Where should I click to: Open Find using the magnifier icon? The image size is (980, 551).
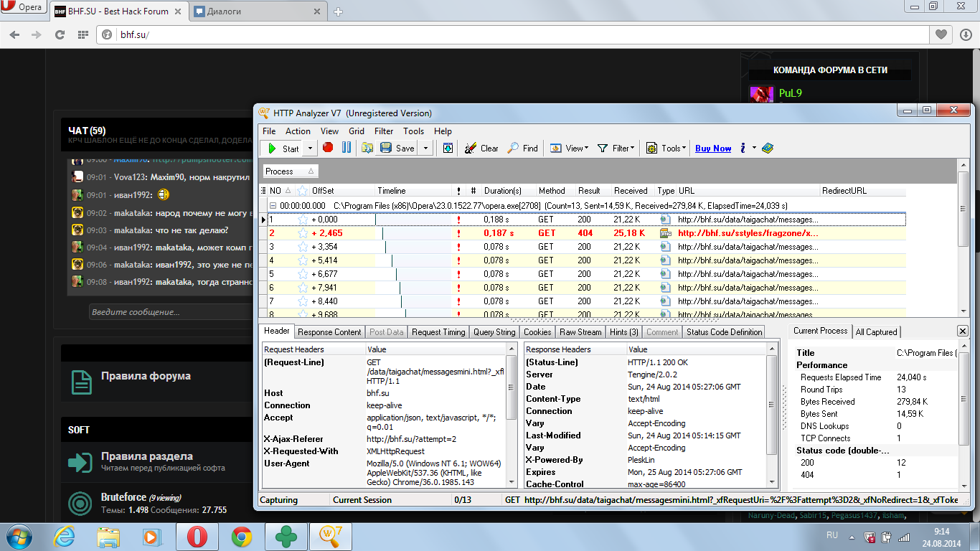tap(522, 149)
